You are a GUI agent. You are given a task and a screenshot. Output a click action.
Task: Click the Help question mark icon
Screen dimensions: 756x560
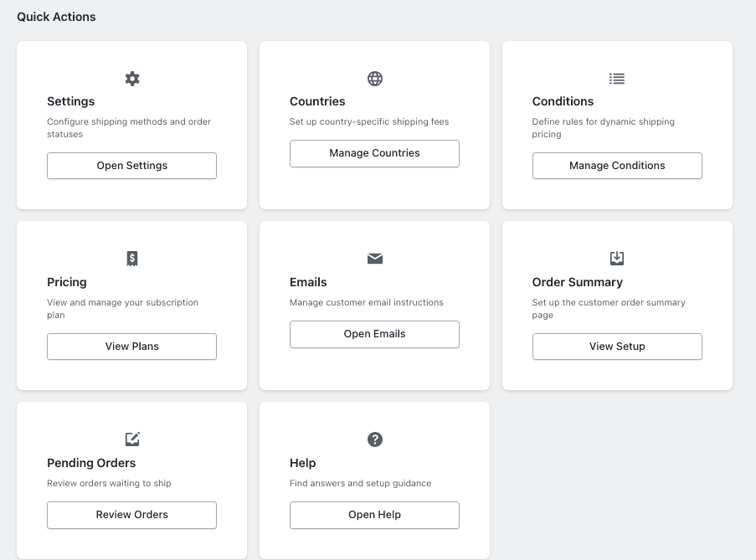375,439
